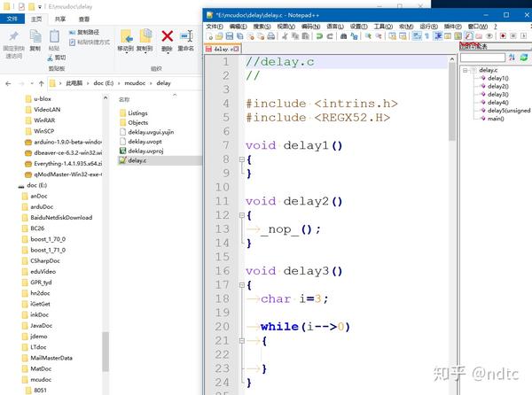The height and width of the screenshot is (395, 532).
Task: Click Open file icon in Notepad++ toolbar
Action: [x=219, y=36]
